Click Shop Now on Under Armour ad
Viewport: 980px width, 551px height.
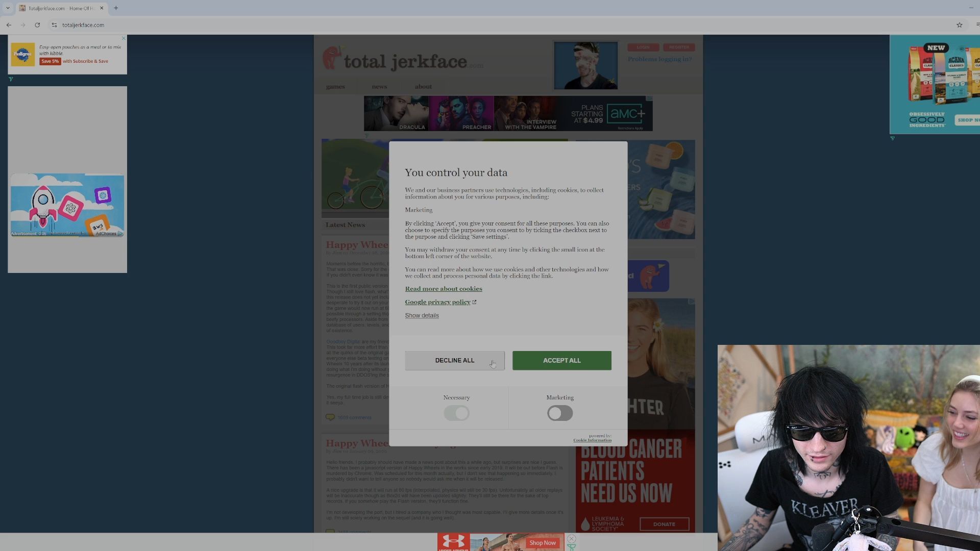point(543,543)
